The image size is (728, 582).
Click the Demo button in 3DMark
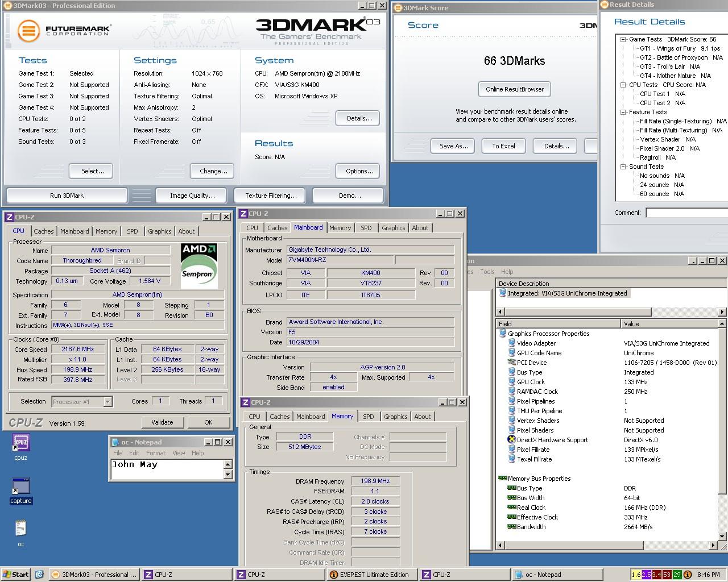coord(349,196)
